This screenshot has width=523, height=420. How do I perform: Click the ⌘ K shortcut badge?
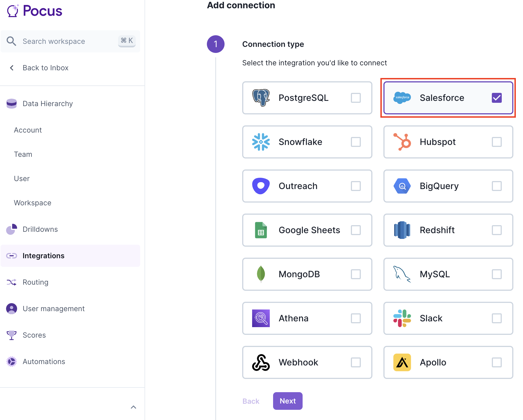tap(127, 41)
